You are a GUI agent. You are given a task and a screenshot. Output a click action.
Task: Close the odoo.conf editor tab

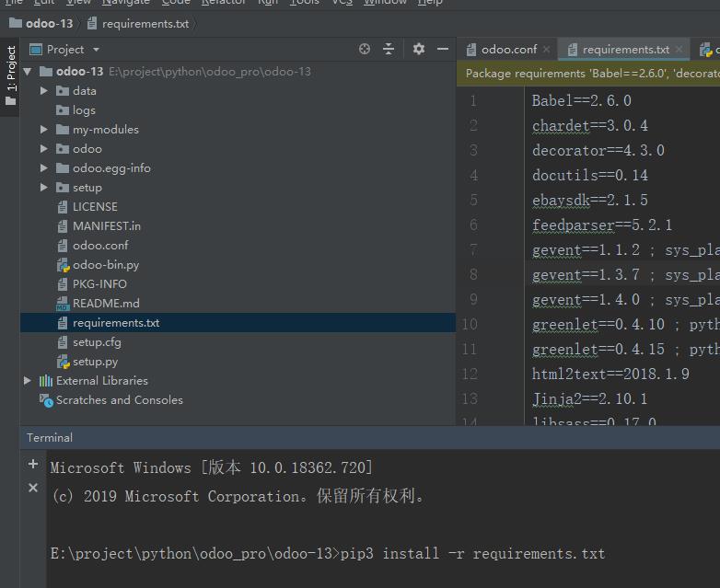[x=546, y=49]
